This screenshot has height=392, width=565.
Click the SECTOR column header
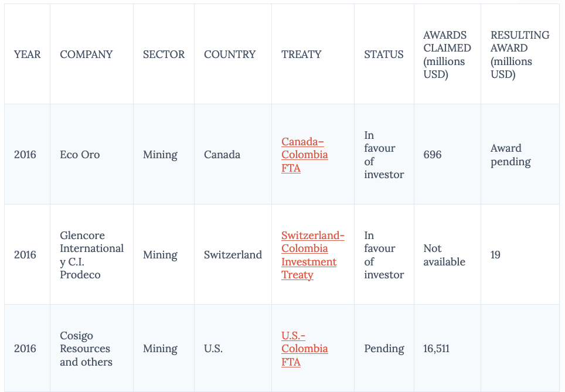click(x=164, y=54)
